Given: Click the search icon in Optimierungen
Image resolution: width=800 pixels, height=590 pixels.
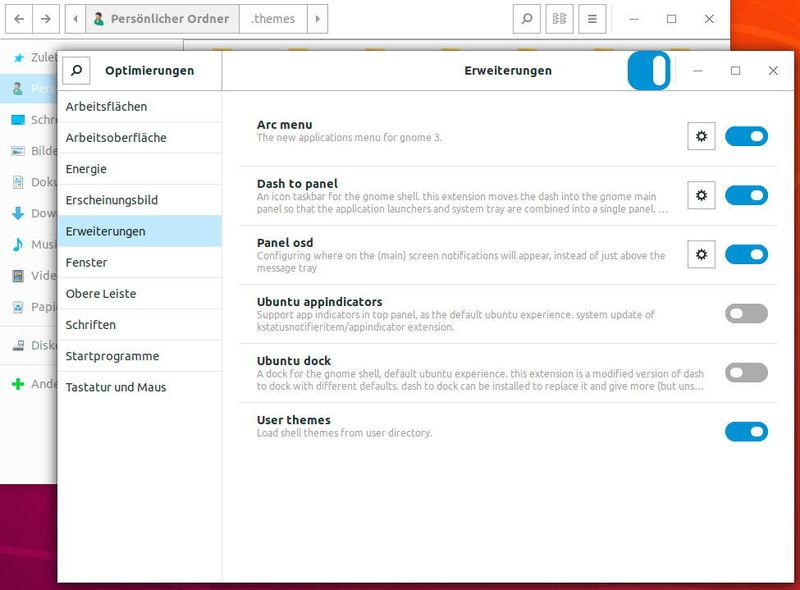Looking at the screenshot, I should (77, 71).
